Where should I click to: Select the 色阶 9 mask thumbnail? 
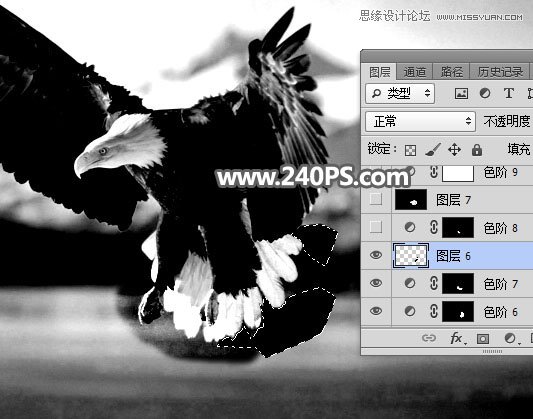click(x=458, y=173)
